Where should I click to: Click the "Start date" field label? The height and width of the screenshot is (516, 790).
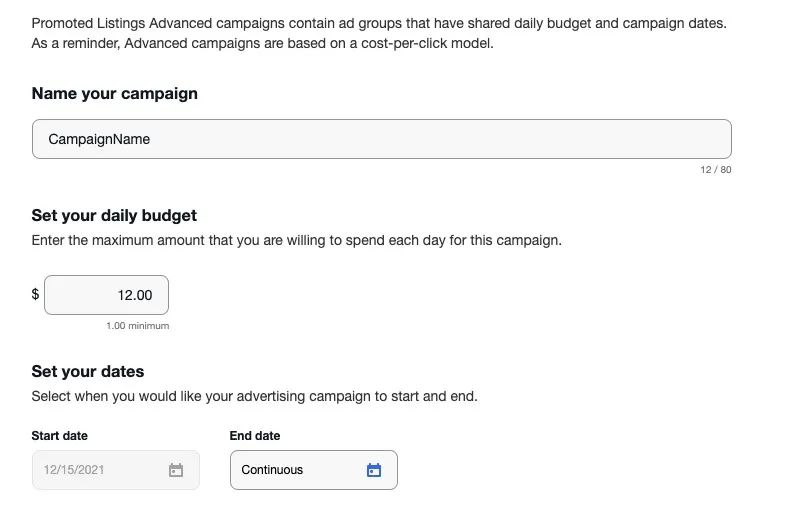[x=60, y=436]
